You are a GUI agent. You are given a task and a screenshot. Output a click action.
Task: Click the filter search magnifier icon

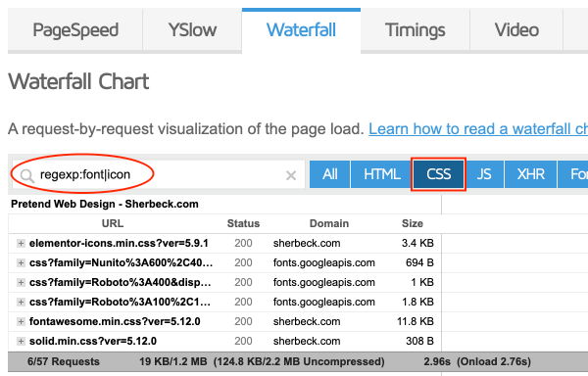[x=27, y=175]
